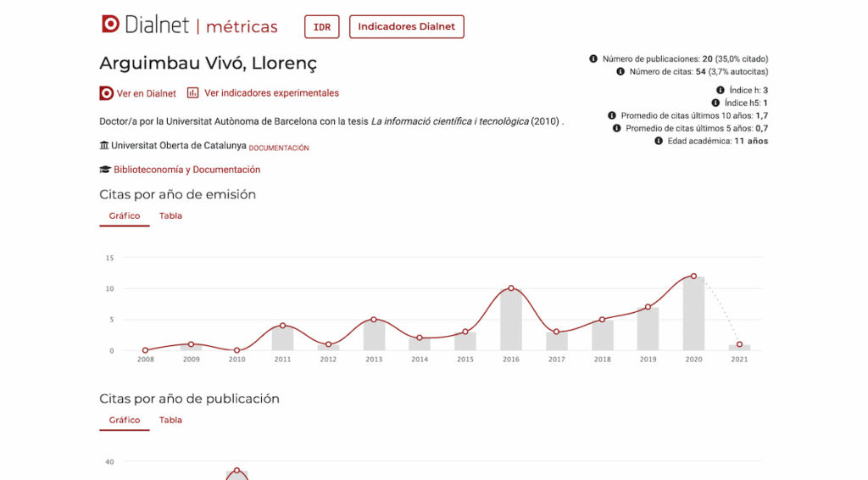Click info icon for 10-year citation average
The image size is (868, 480).
612,115
